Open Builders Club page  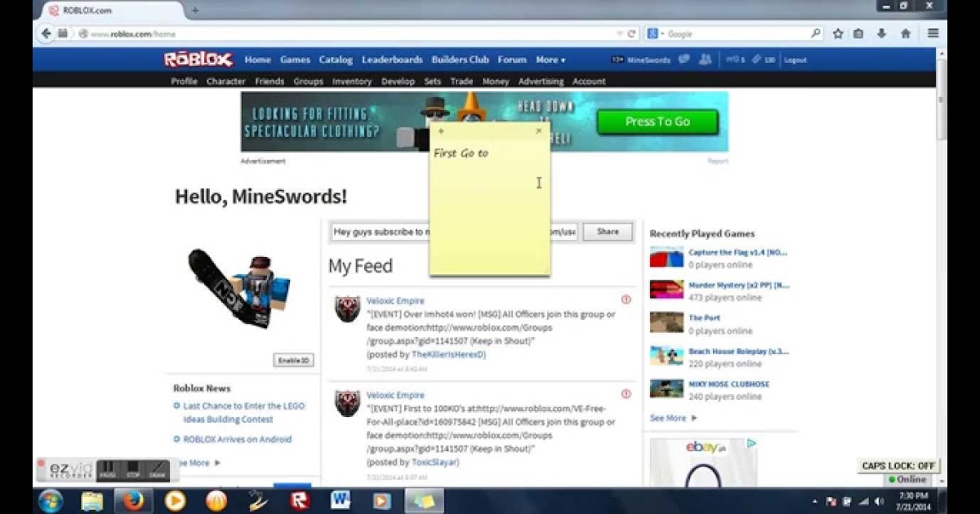click(461, 60)
